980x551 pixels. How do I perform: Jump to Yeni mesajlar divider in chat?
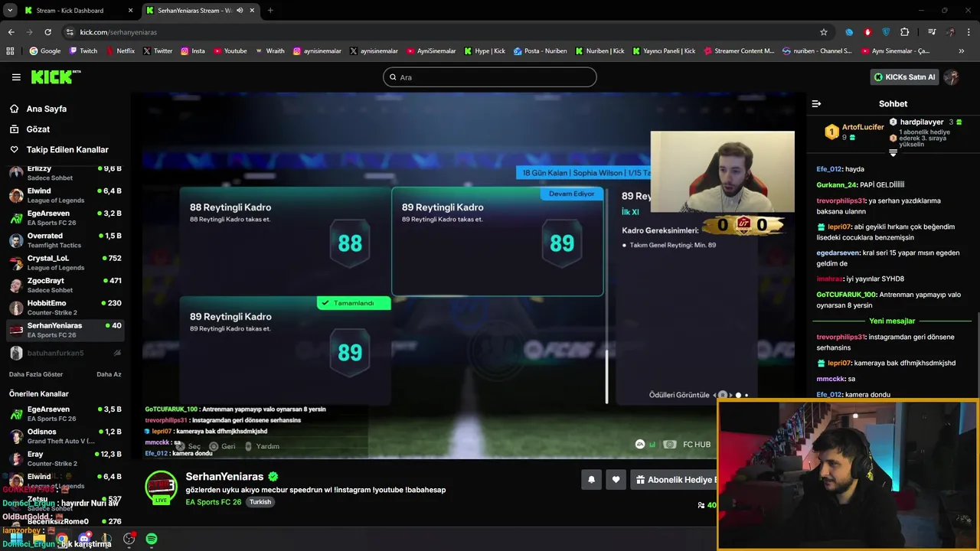coord(892,321)
